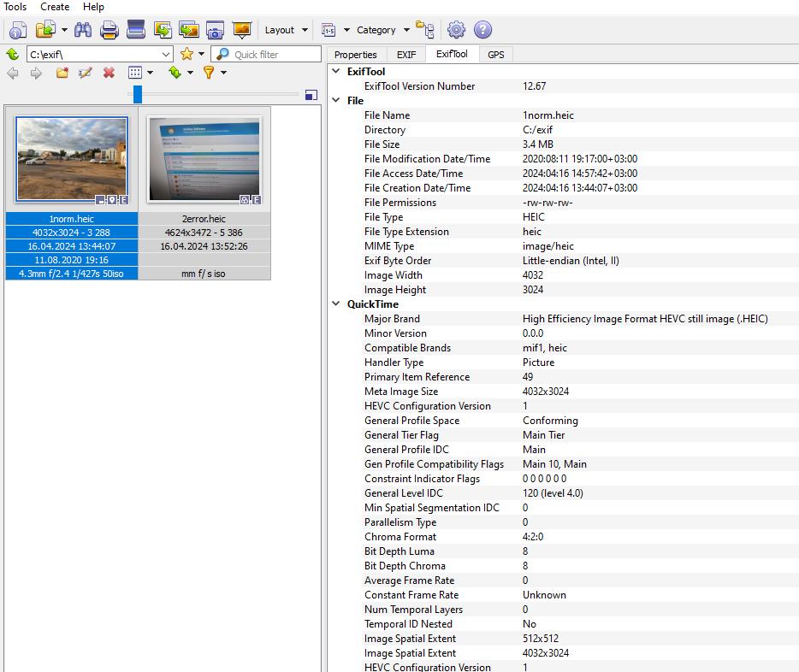The height and width of the screenshot is (672, 799).
Task: Create a new folder using folder icon
Action: pos(62,73)
